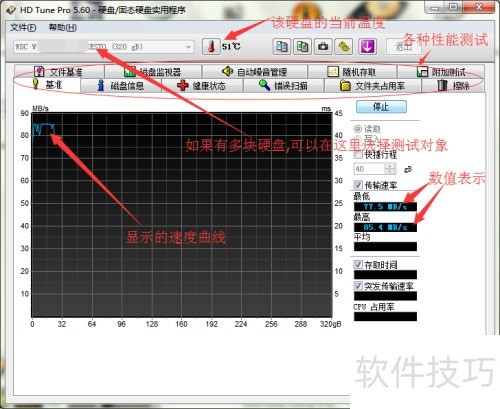The height and width of the screenshot is (409, 500).
Task: Toggle the 传输速率 checkbox
Action: pos(358,185)
